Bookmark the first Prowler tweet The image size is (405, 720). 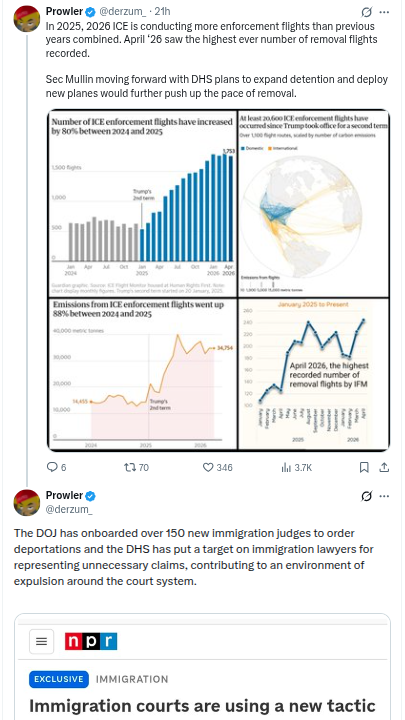364,467
